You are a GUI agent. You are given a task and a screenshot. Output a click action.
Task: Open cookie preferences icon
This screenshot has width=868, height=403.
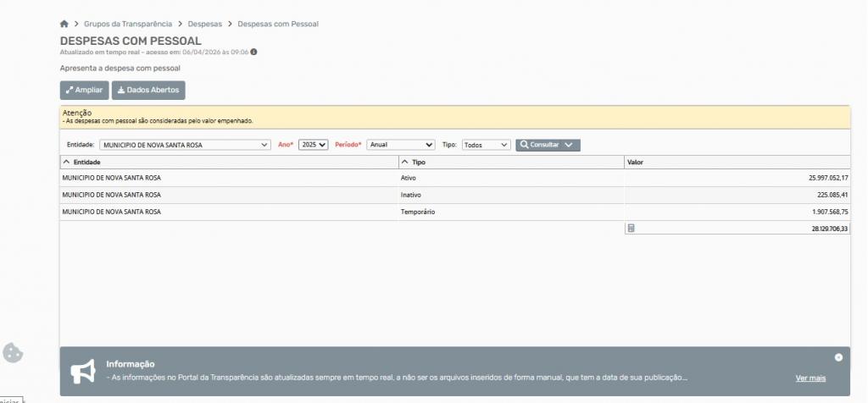point(13,353)
